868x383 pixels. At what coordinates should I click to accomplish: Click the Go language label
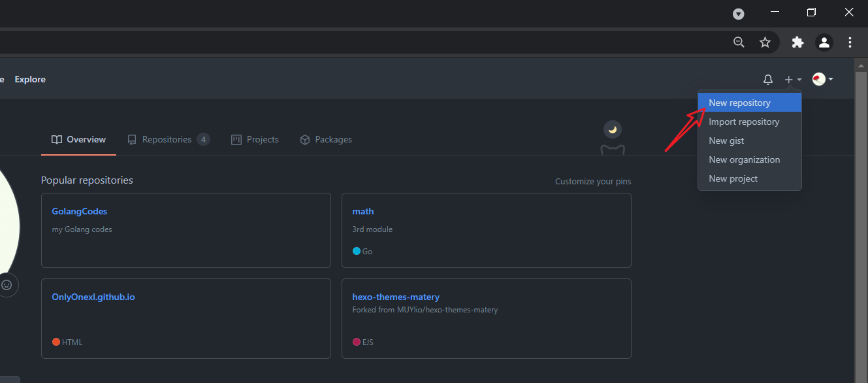coord(368,252)
